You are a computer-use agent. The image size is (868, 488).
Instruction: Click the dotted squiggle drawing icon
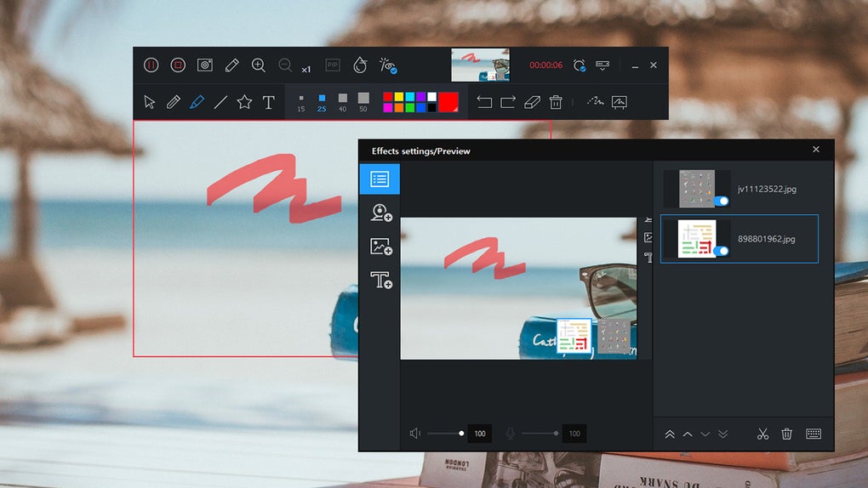pyautogui.click(x=595, y=102)
